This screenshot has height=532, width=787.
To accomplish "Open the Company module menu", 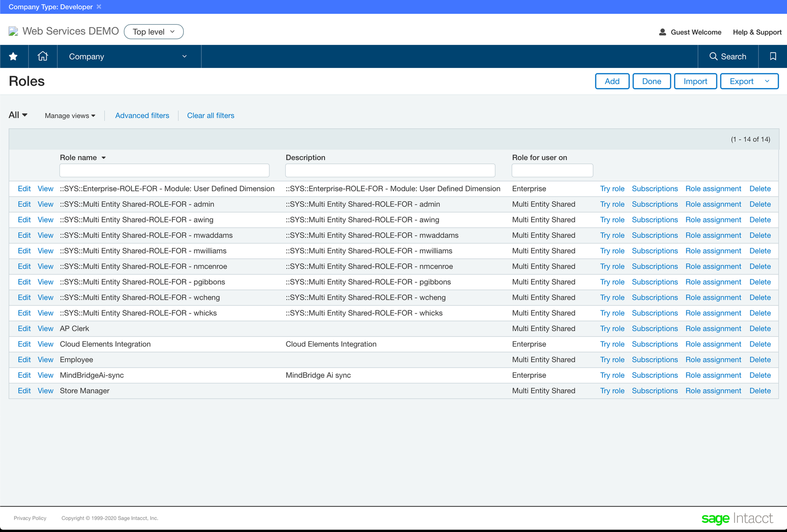I will point(129,56).
